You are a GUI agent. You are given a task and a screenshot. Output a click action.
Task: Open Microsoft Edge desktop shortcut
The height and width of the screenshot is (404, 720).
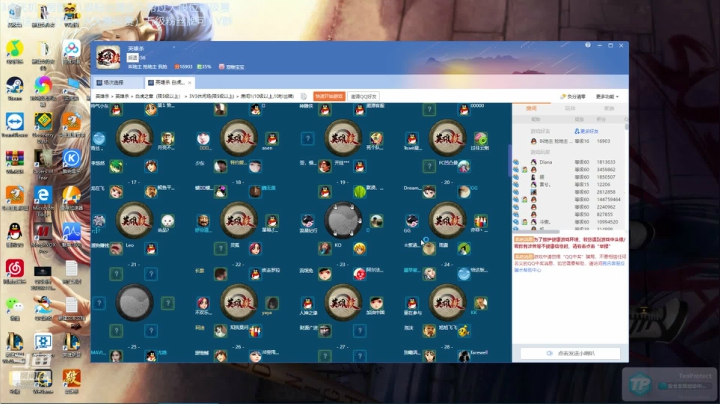pyautogui.click(x=43, y=201)
